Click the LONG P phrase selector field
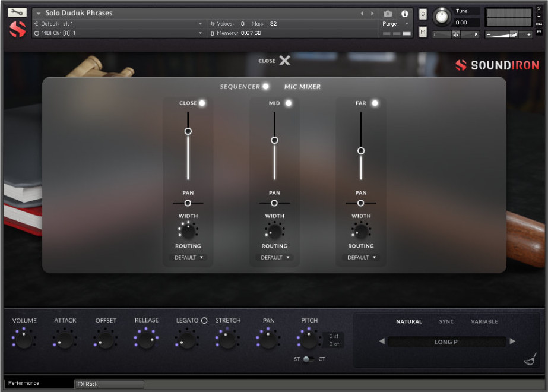 pyautogui.click(x=446, y=342)
